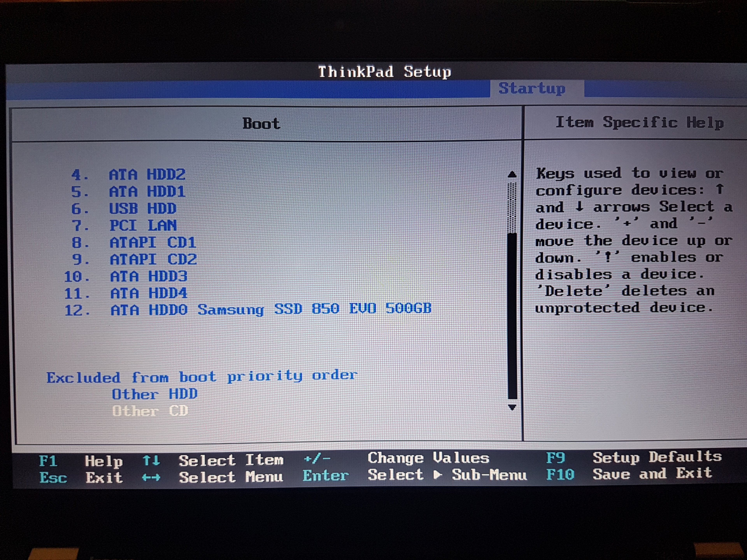747x560 pixels.
Task: Click the +/- Change Values key hint
Action: point(317,459)
